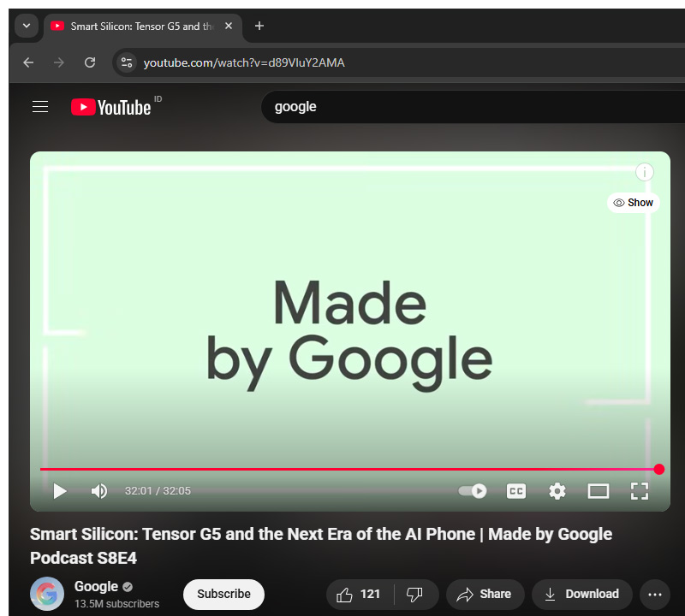The image size is (685, 616).
Task: Reload the current page
Action: pos(90,62)
